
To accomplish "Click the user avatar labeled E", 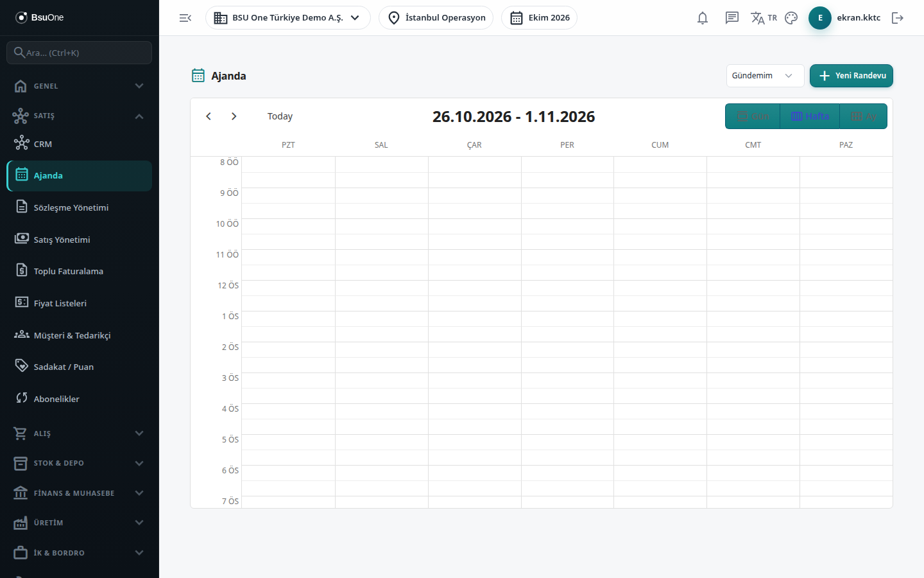I will 820,18.
